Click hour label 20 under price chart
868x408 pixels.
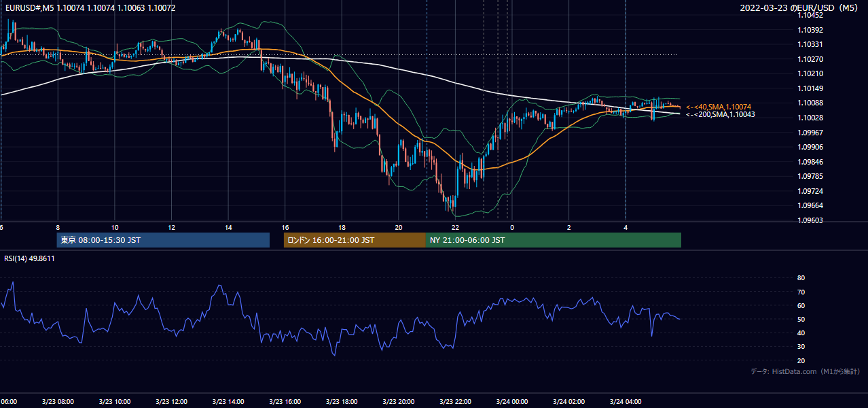click(x=399, y=228)
